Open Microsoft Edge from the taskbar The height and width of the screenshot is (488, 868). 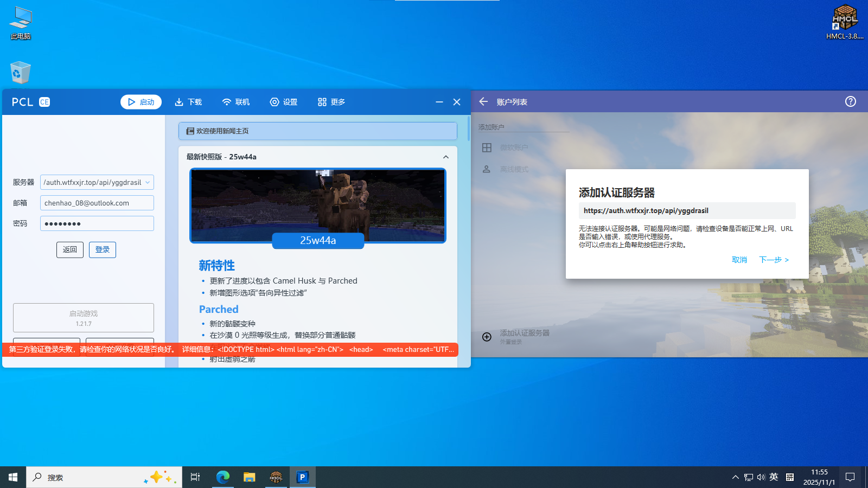[223, 477]
